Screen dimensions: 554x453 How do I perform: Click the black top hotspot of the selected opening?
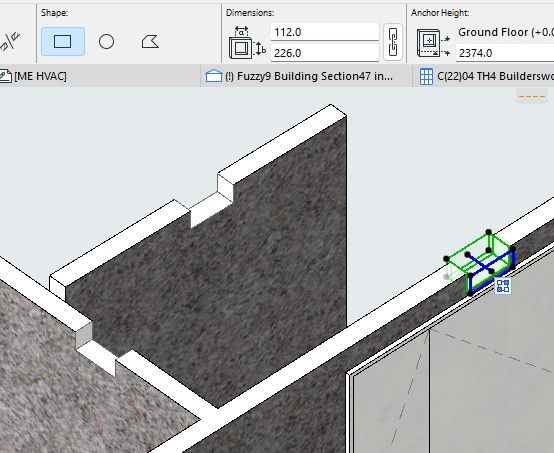coord(489,232)
